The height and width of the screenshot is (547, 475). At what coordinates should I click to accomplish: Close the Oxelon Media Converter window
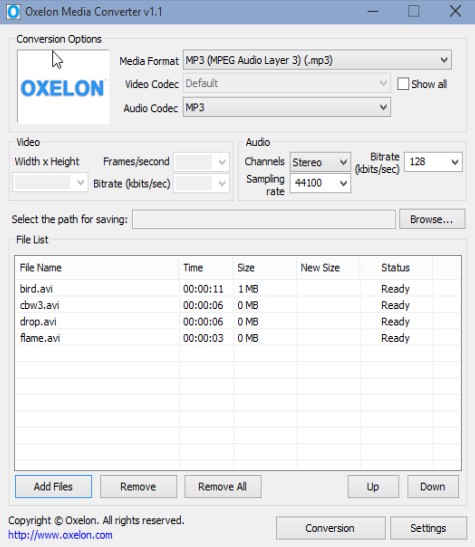click(x=455, y=12)
